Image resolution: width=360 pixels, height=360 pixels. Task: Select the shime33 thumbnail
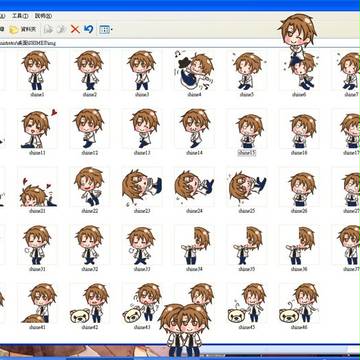(x=142, y=245)
